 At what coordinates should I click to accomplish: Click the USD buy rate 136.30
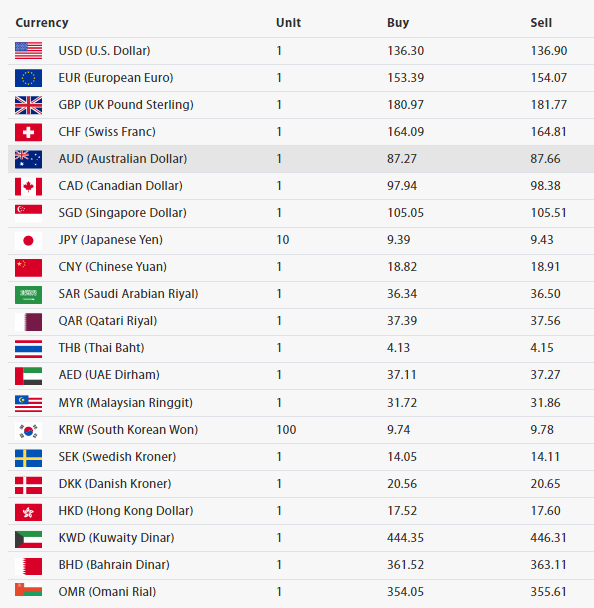(x=406, y=51)
